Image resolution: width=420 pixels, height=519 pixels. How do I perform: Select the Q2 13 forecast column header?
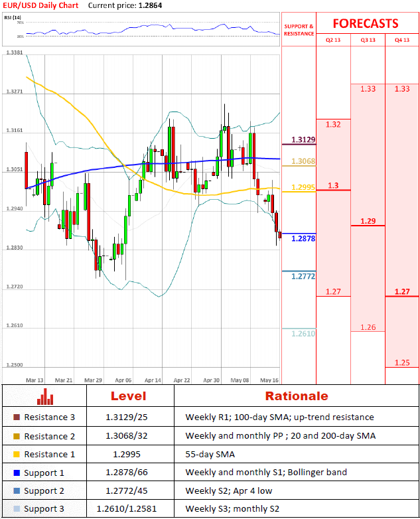point(333,40)
